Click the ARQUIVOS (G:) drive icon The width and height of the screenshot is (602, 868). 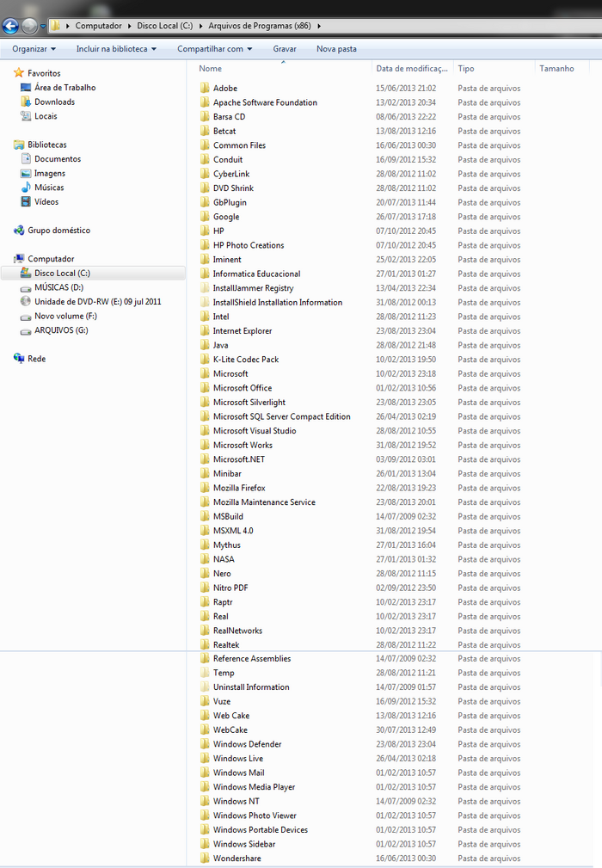tap(26, 331)
